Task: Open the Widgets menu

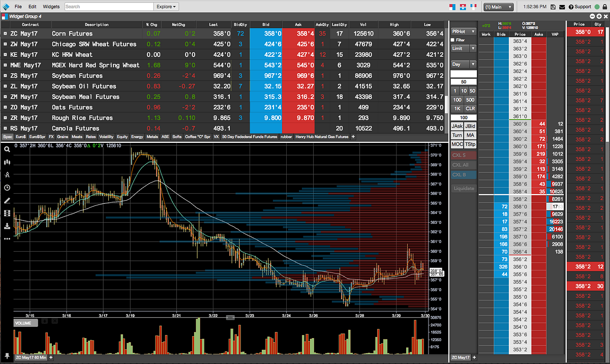Action: point(51,7)
